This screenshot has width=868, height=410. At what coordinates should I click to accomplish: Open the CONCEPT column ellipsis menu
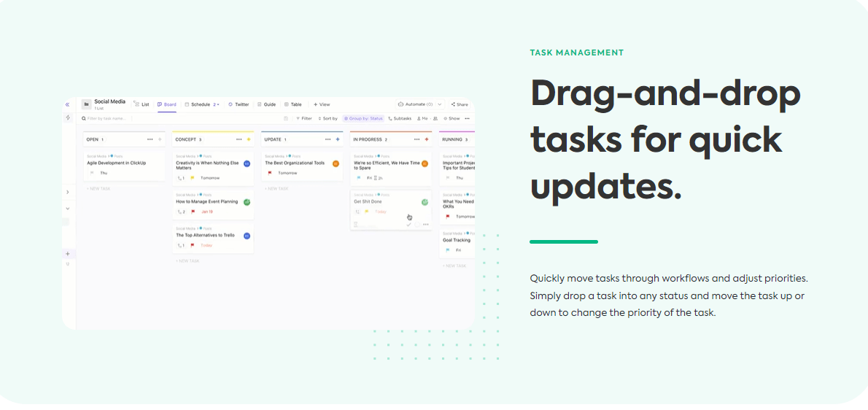pos(239,139)
